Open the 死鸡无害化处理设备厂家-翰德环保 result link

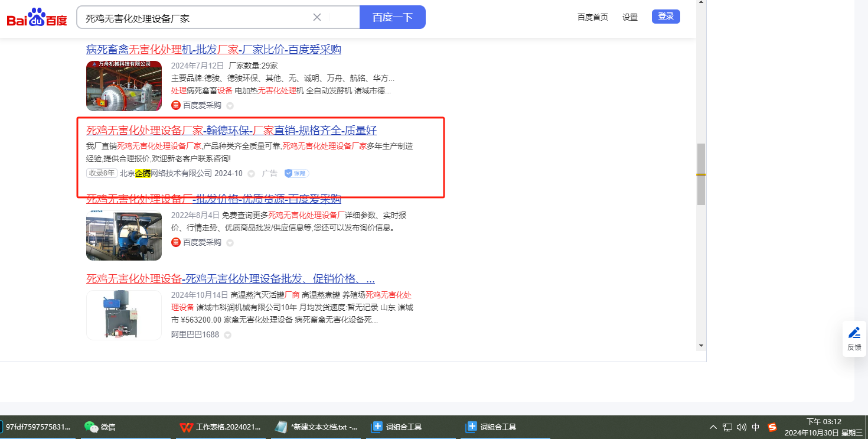point(231,131)
